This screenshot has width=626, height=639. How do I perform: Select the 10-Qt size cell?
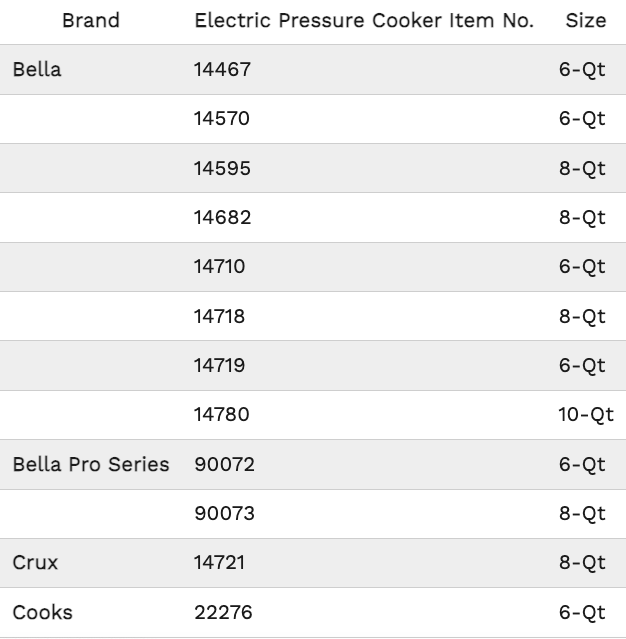coord(586,414)
